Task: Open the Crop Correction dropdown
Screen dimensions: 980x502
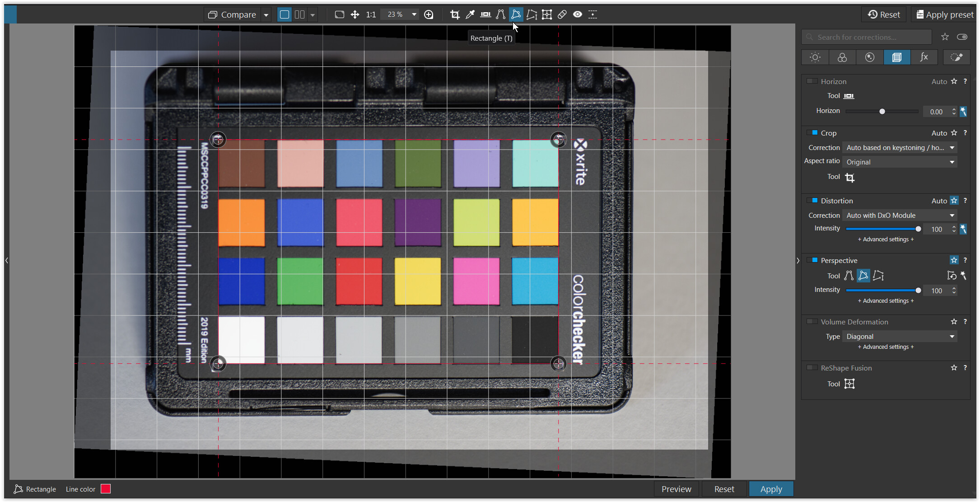Action: coord(900,148)
